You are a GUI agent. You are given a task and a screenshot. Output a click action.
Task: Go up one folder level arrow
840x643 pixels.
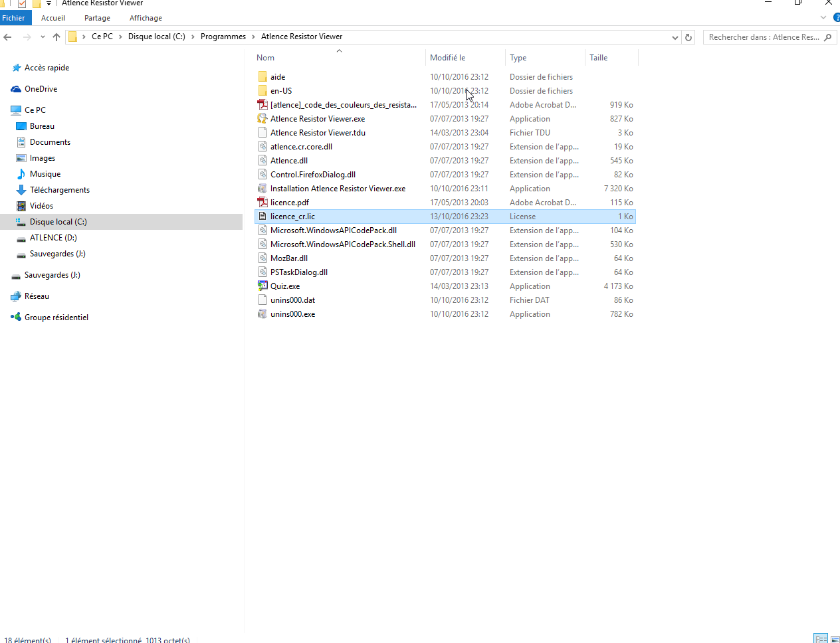point(56,37)
